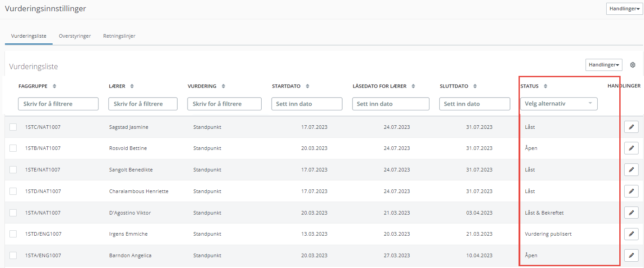Viewport: 644px width, 268px height.
Task: Sort by Låsedato for lærer arrows
Action: pos(413,86)
